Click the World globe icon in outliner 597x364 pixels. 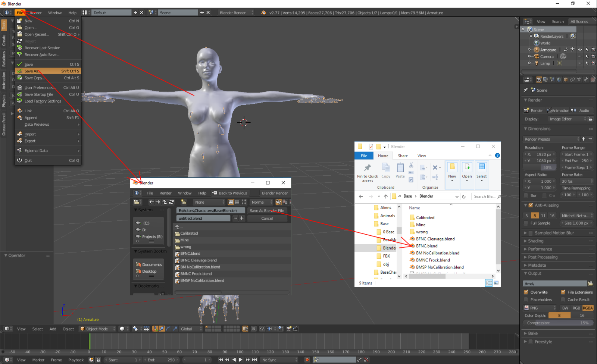coord(537,43)
